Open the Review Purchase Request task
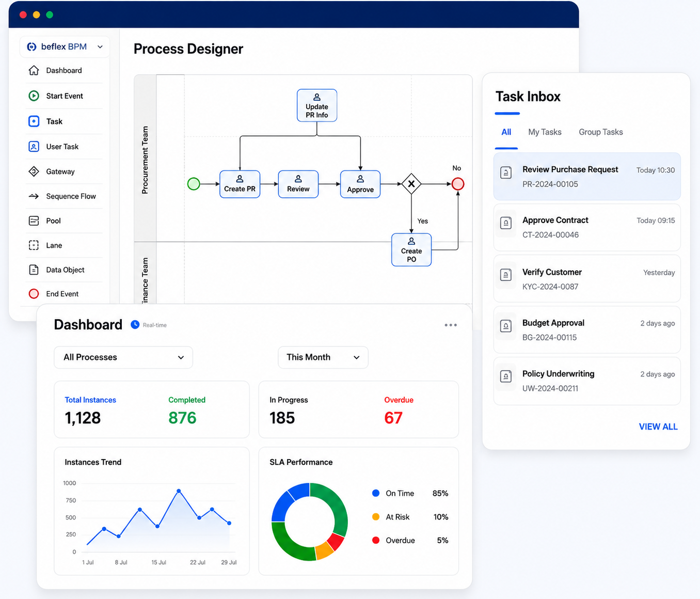700x599 pixels. [587, 177]
